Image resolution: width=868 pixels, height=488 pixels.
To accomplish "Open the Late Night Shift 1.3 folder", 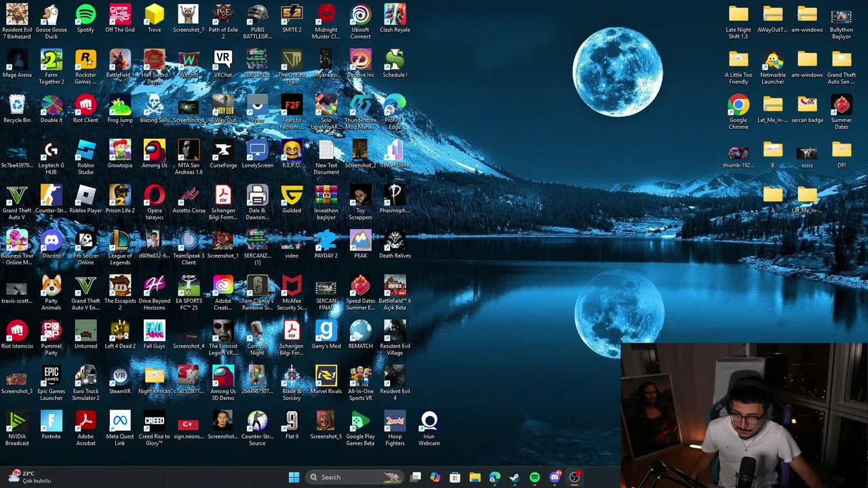I will 738,22.
